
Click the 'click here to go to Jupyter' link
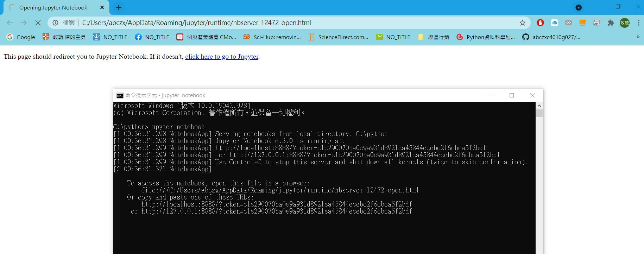(x=222, y=57)
